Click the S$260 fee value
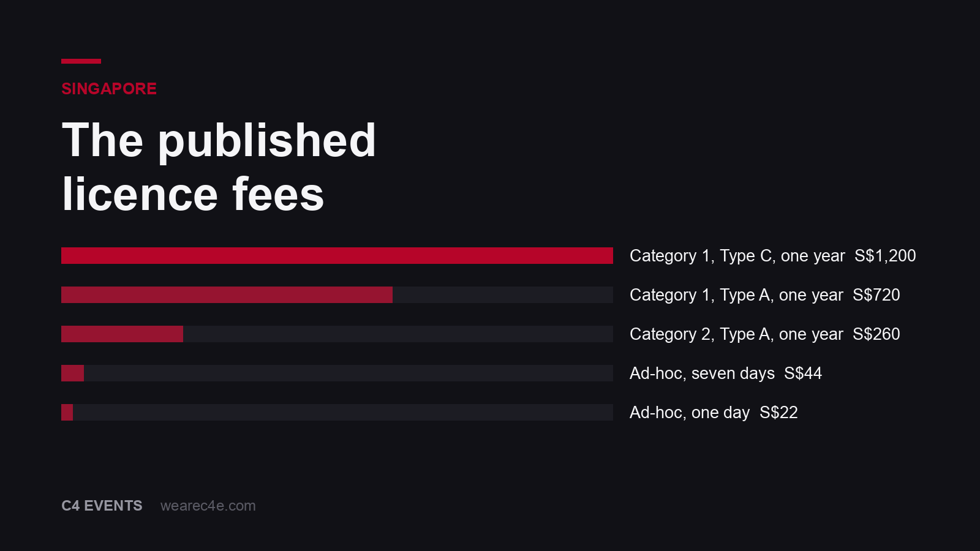This screenshot has height=551, width=980. click(x=876, y=334)
